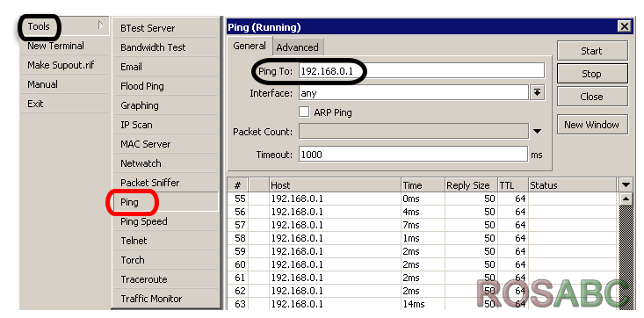Stop the running ping

(x=592, y=74)
